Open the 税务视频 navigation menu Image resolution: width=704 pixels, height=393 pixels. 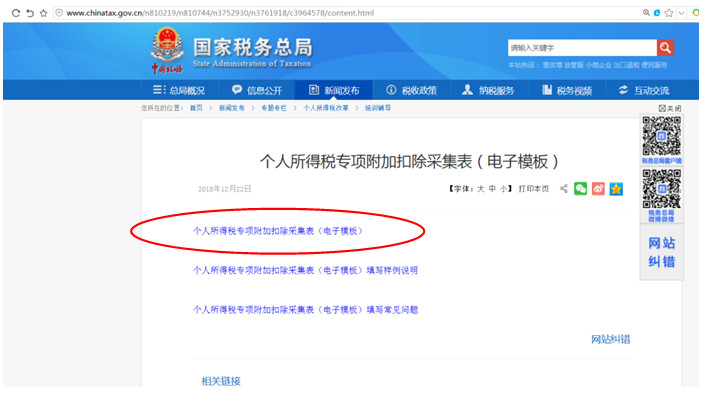click(566, 90)
